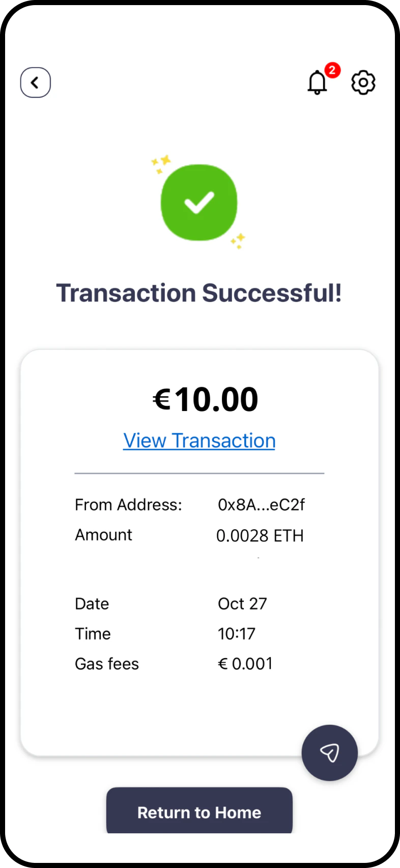Tap the back arrow button

point(35,83)
